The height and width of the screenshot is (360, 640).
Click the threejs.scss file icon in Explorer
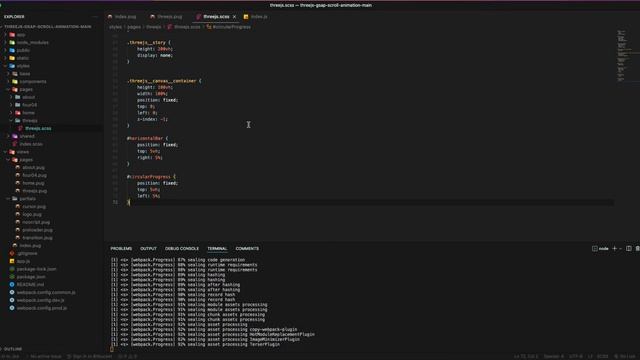point(20,129)
